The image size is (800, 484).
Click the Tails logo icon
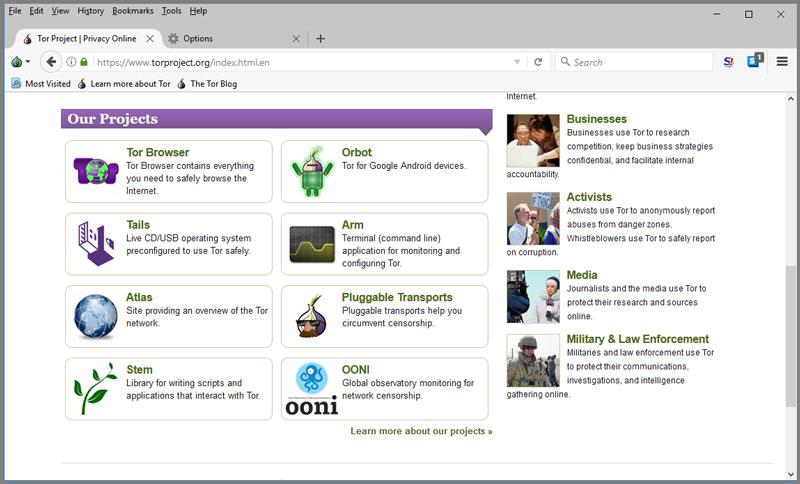[x=96, y=243]
